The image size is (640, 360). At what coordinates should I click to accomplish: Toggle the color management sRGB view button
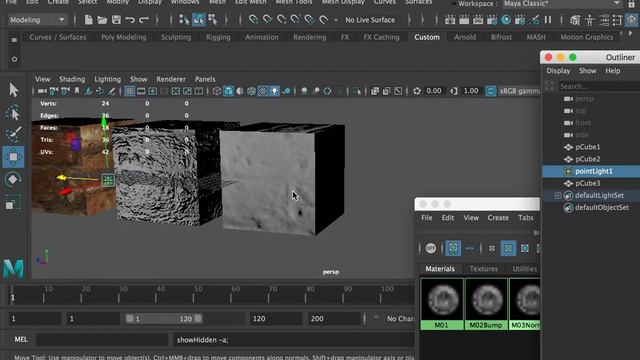click(491, 91)
